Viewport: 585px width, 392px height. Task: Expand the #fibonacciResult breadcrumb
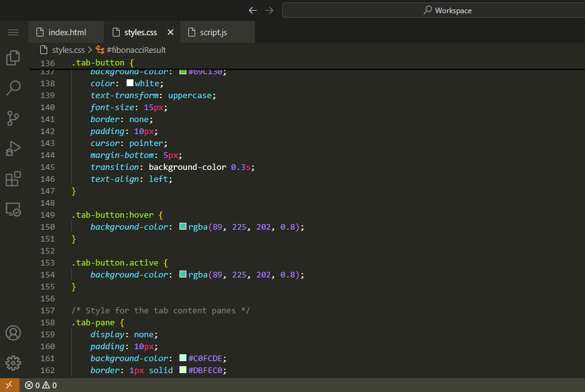[135, 50]
